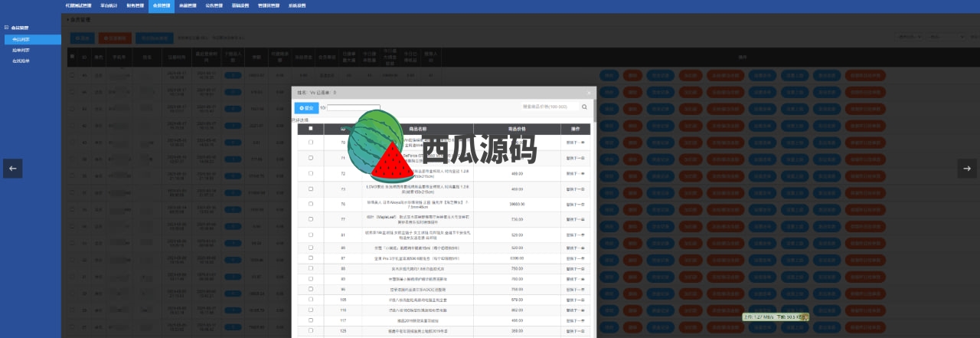Click 替换下一单 for product ID 87
This screenshot has width=980, height=338.
tap(575, 258)
